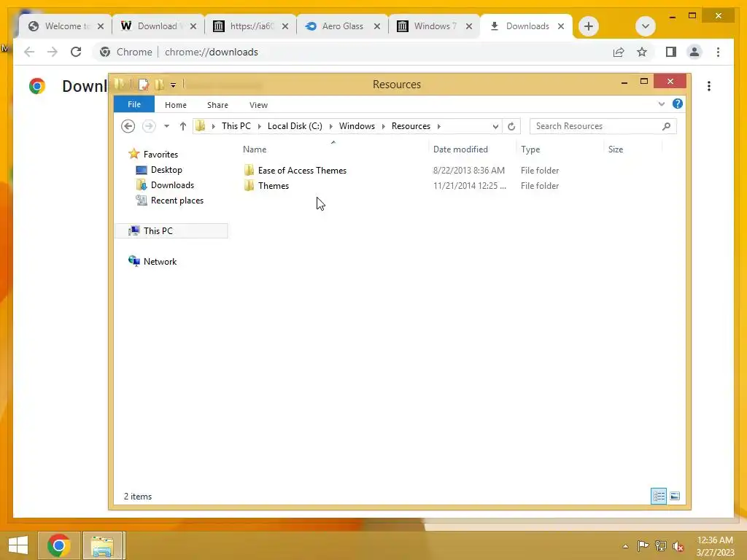Viewport: 747px width, 560px height.
Task: Click Windows Start button on taskbar
Action: click(x=18, y=545)
